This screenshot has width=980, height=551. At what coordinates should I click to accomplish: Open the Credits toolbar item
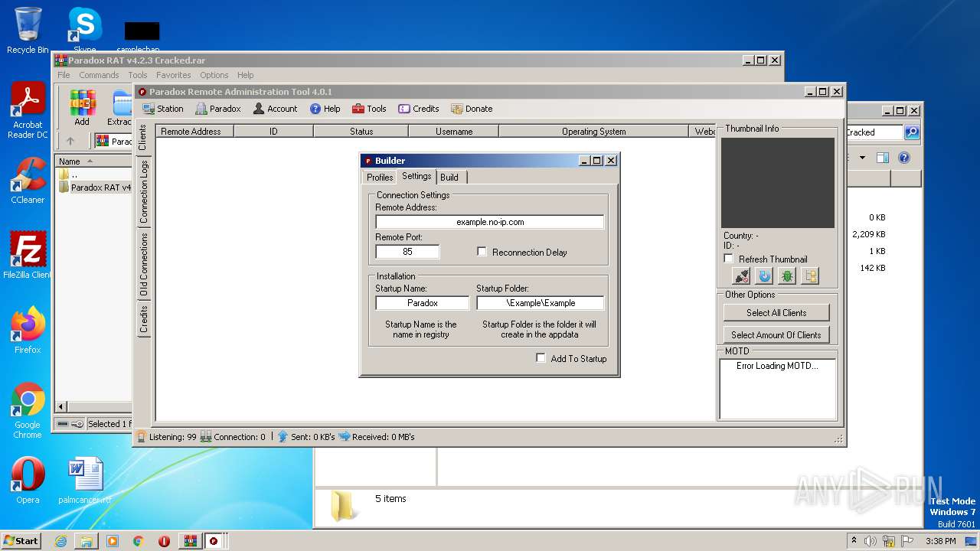click(419, 109)
